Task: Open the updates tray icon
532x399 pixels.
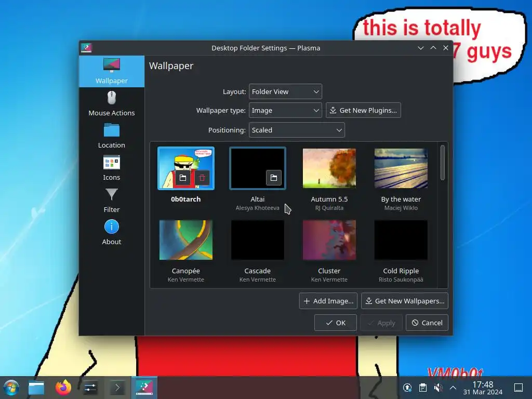Action: (x=407, y=388)
